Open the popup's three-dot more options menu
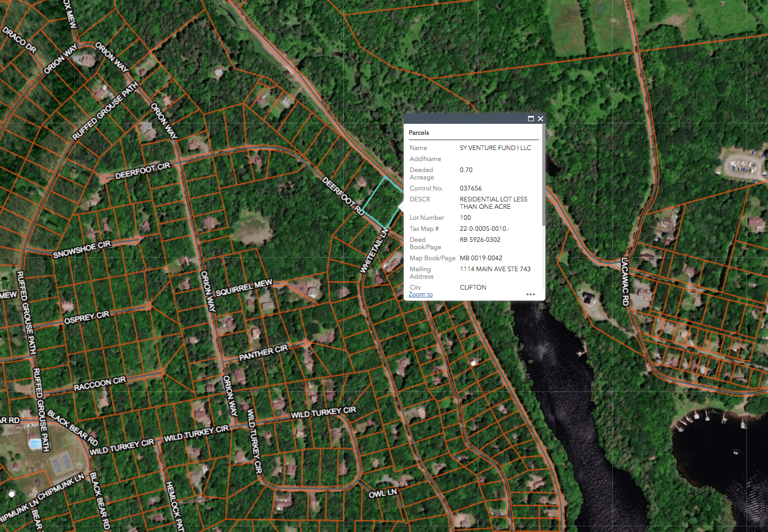 click(x=531, y=294)
